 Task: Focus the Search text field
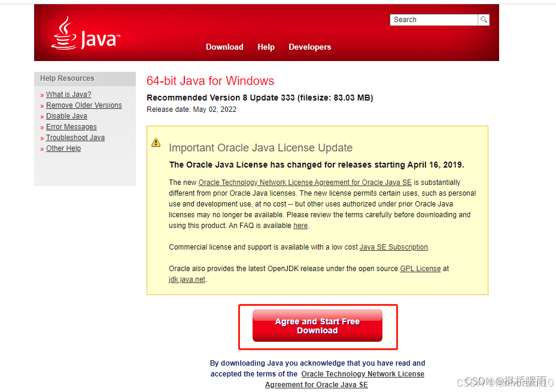pos(434,20)
